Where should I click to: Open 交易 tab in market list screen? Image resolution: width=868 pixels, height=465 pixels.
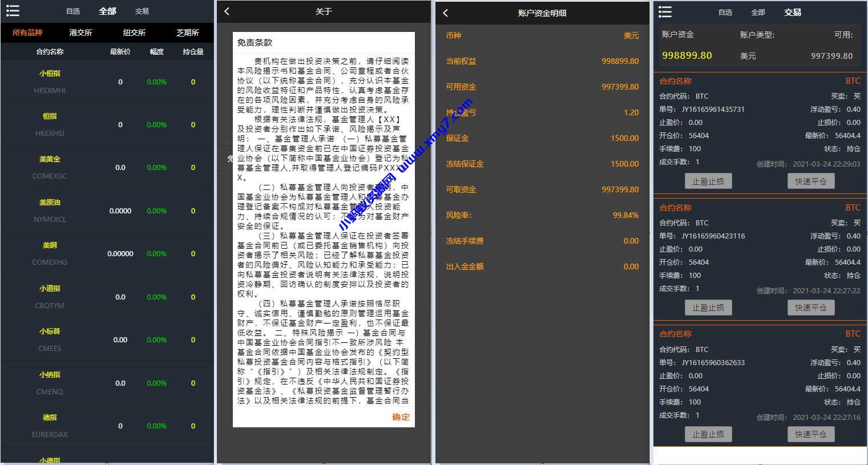point(142,11)
